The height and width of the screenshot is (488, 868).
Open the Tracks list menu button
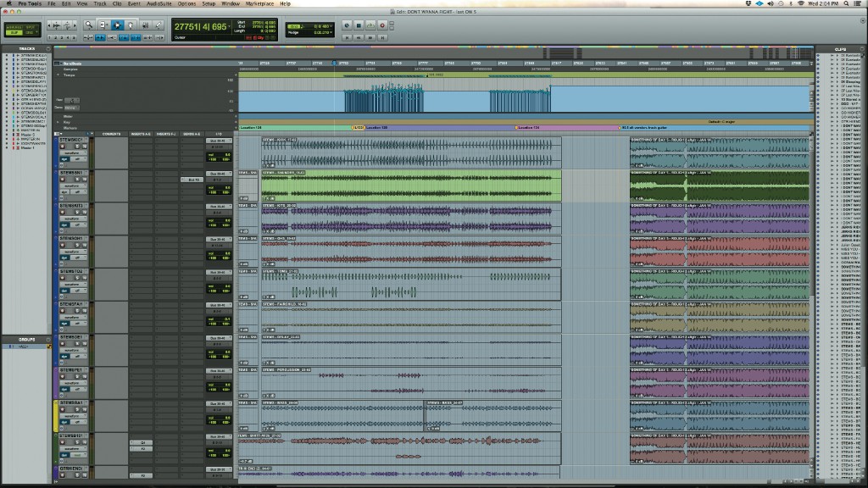point(48,48)
